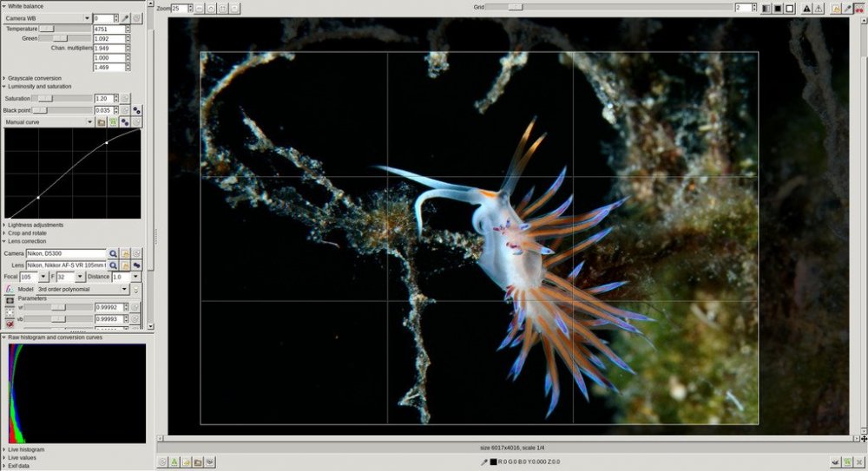Collapse the Raw histogram and conversion curves
868x471 pixels.
(x=3, y=337)
